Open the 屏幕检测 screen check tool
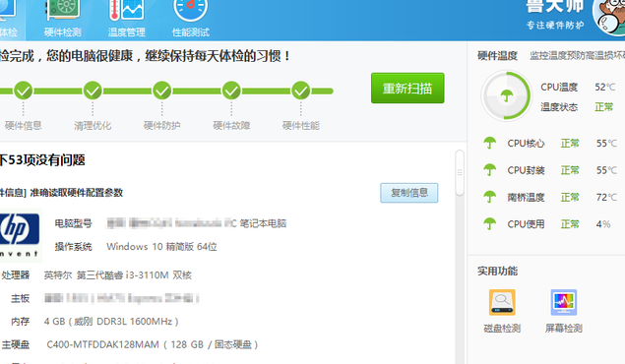This screenshot has width=625, height=364. (x=564, y=311)
